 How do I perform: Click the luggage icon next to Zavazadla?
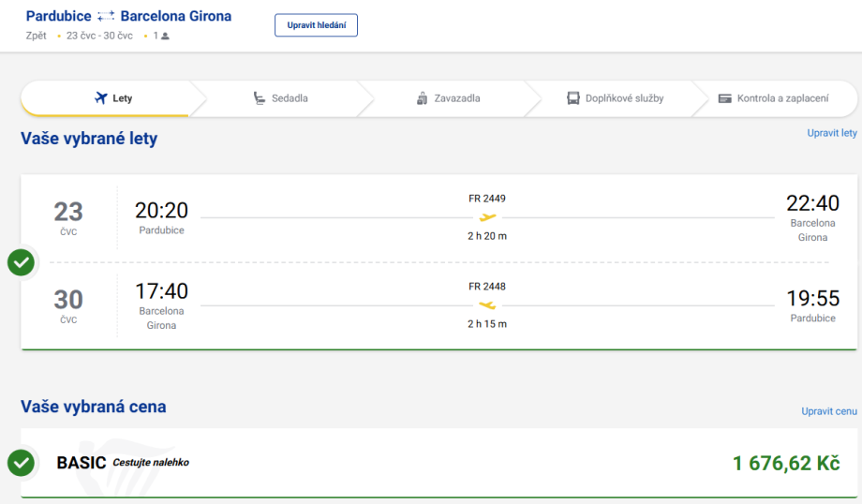coord(422,98)
